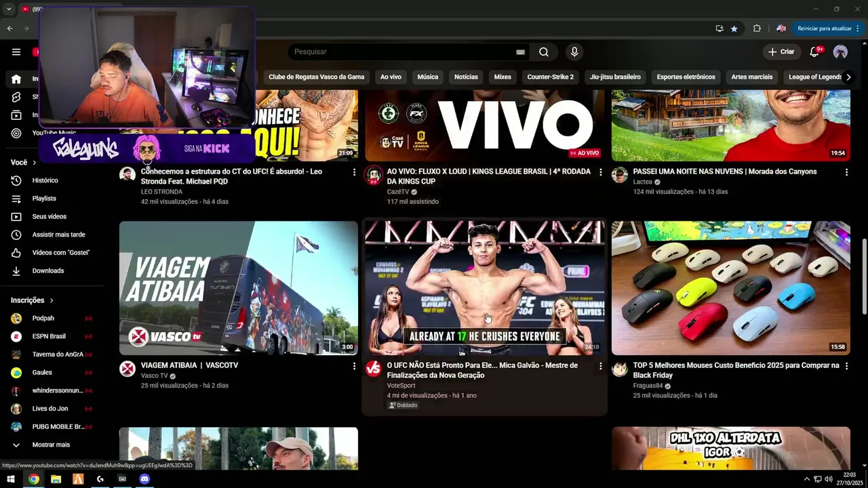Show hidden system tray icons
Screen dimensions: 868x488
(x=806, y=479)
